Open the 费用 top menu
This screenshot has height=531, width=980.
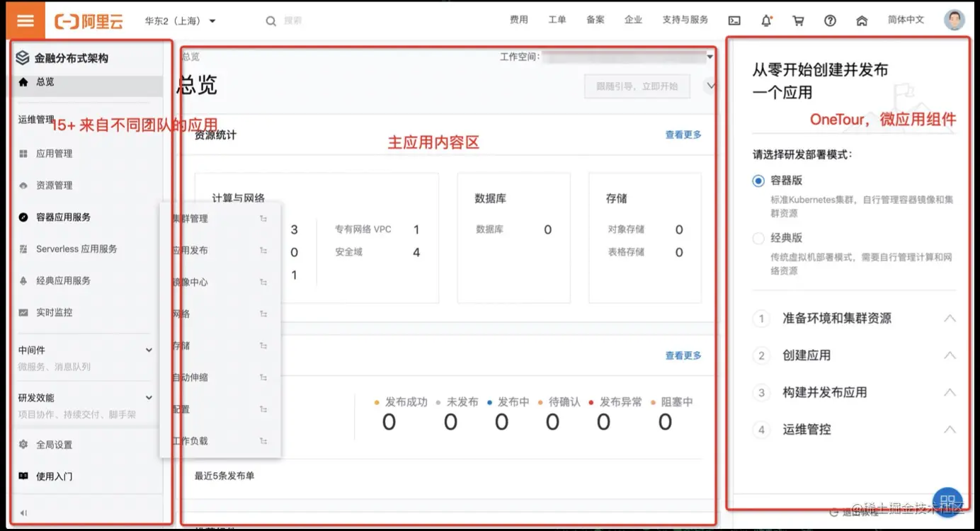519,20
